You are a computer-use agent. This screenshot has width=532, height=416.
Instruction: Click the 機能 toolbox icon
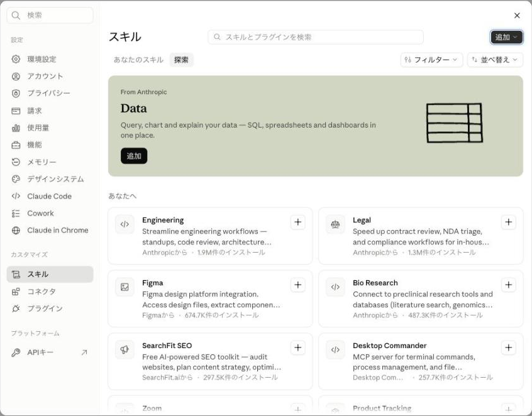pos(16,145)
